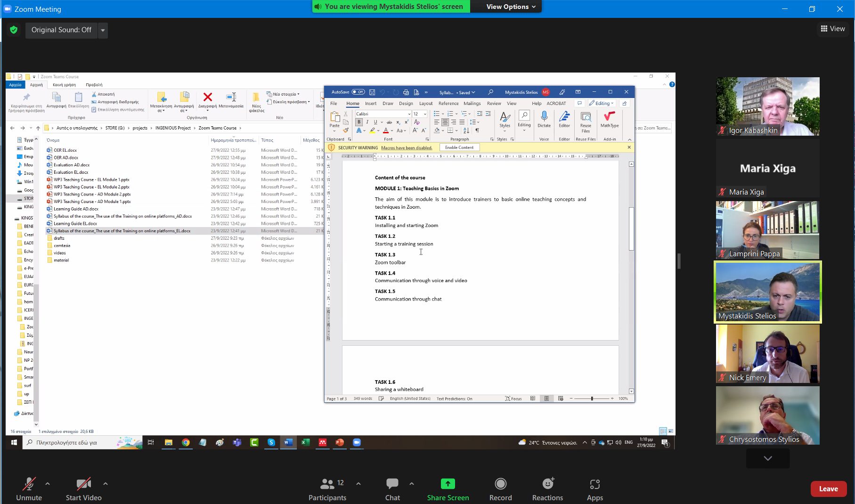
Task: Click Start Video button
Action: point(84,489)
